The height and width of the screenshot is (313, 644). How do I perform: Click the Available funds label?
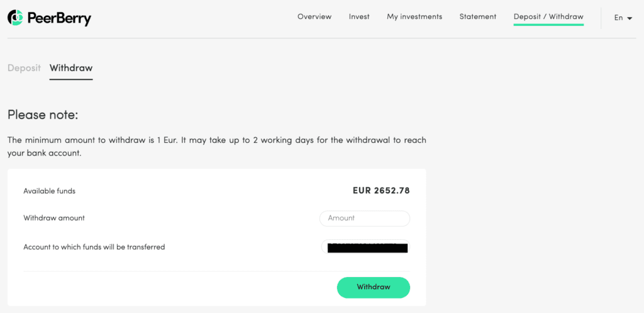tap(49, 191)
